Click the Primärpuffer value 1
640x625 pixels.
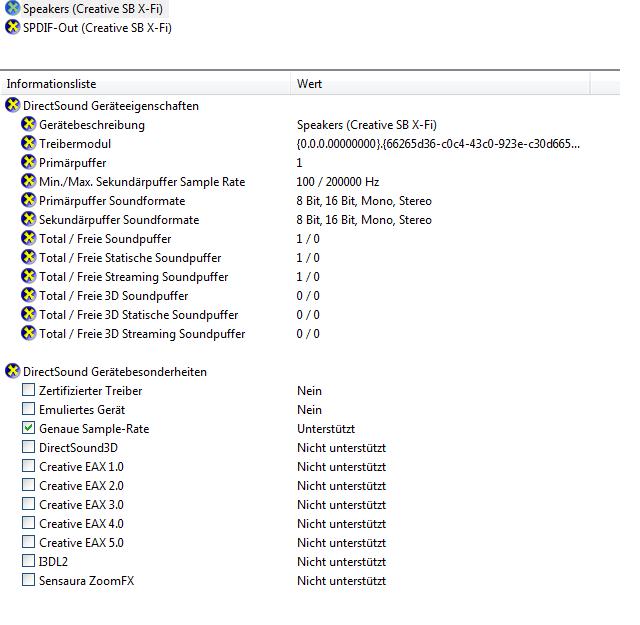point(299,163)
